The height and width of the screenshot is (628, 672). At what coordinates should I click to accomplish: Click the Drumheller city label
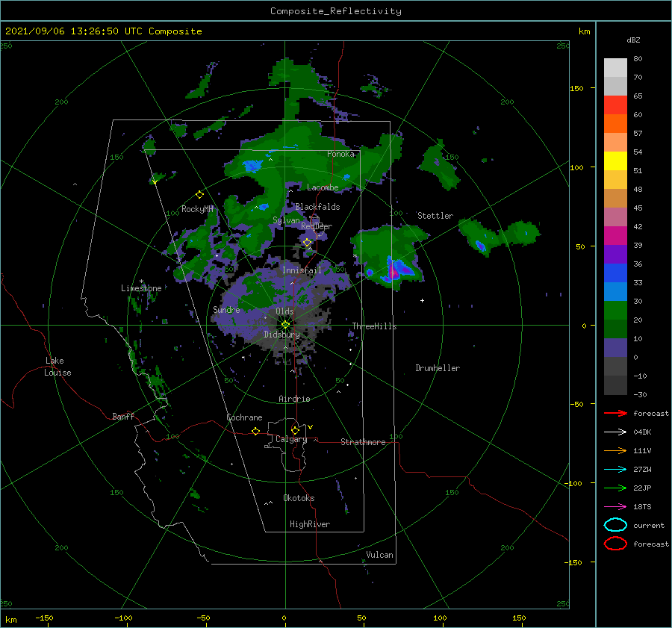[x=438, y=368]
